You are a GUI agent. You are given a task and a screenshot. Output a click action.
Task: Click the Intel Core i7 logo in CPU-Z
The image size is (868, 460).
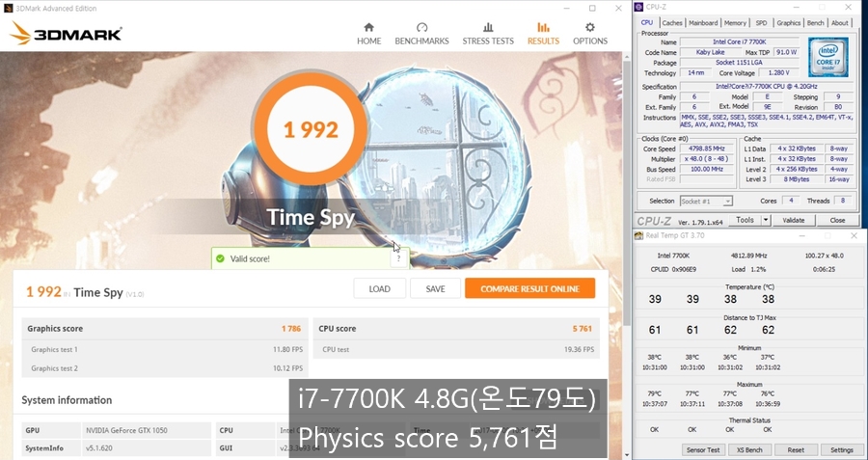[x=827, y=57]
